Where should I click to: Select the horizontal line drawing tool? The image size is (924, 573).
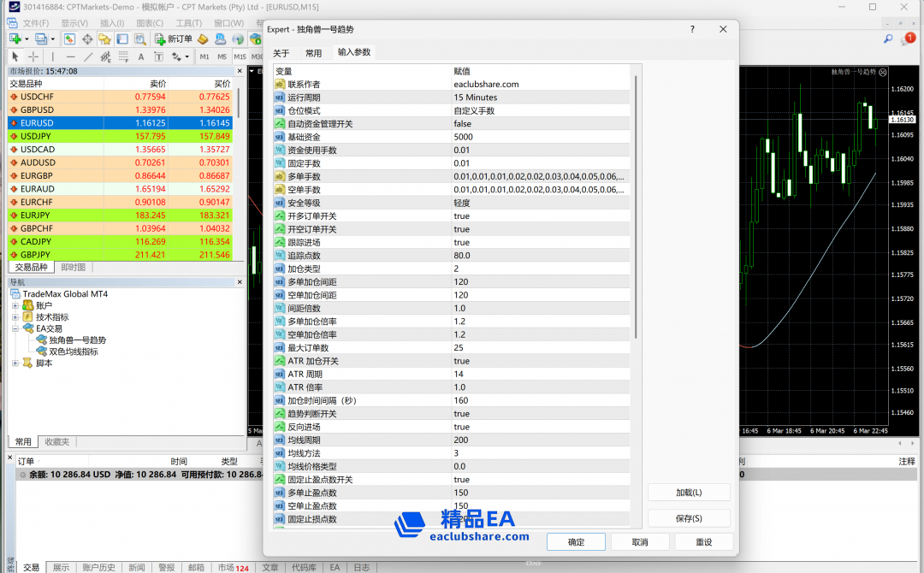(70, 56)
